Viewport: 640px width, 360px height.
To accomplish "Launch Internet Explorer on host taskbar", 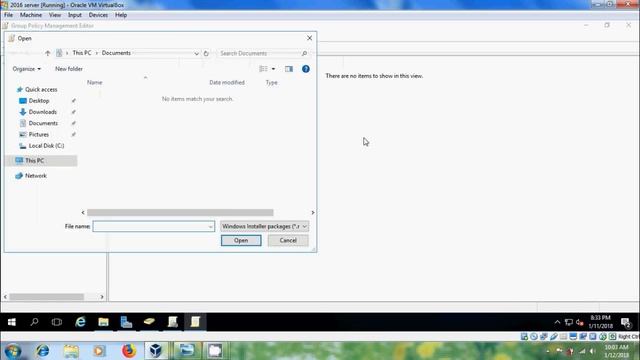I will point(42,351).
